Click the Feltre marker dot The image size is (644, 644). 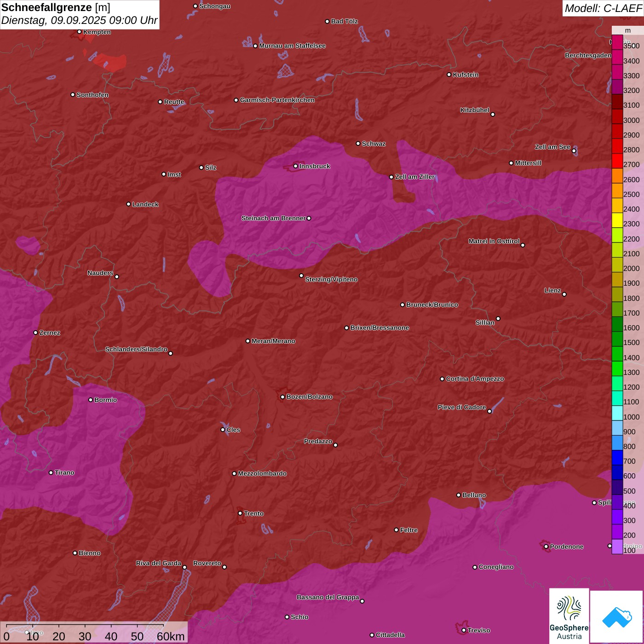397,530
